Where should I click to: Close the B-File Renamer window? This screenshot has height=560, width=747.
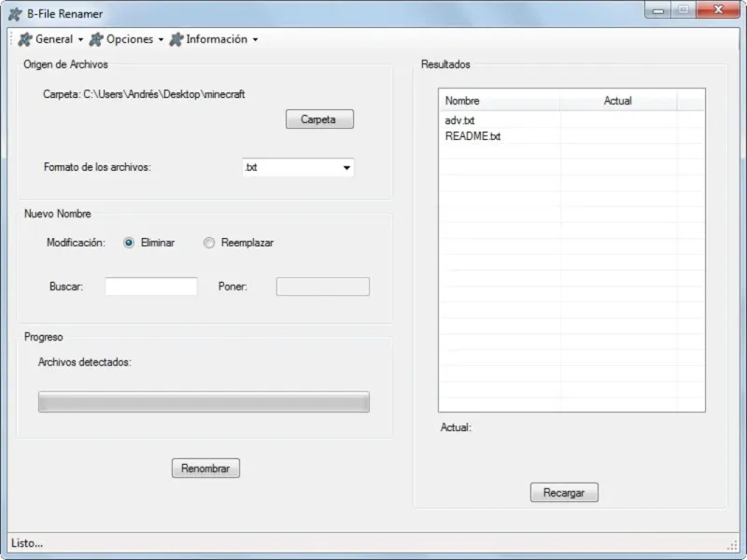[718, 10]
